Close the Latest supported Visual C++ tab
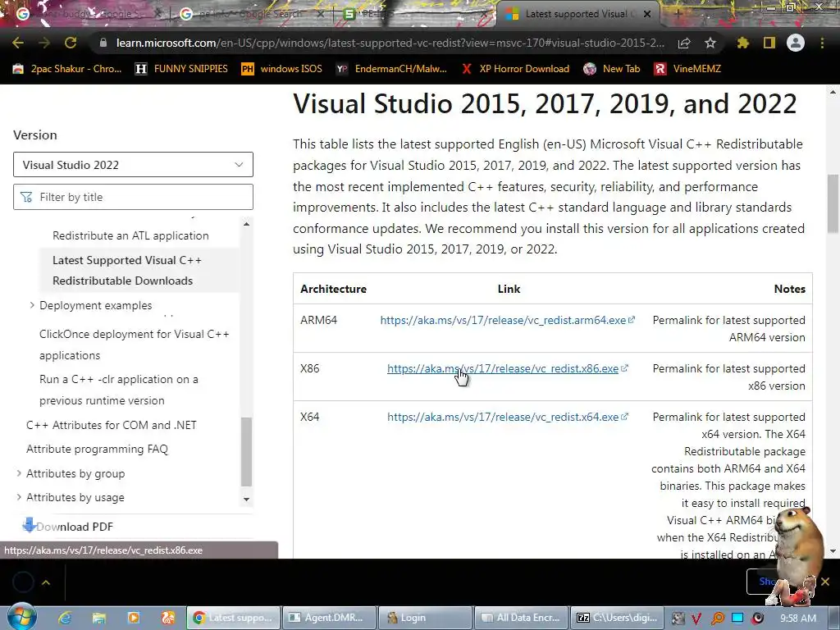Screen dimensions: 840x630 pos(647,14)
